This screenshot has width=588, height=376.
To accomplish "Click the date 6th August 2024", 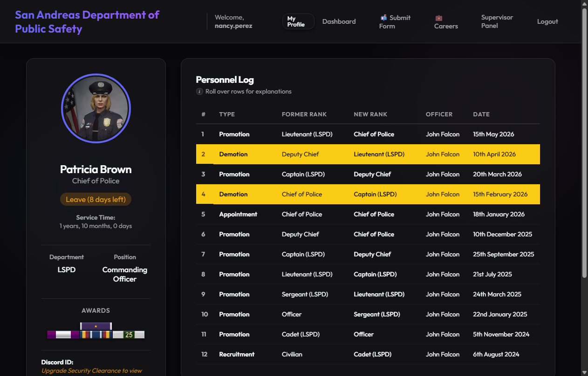I will [x=496, y=354].
